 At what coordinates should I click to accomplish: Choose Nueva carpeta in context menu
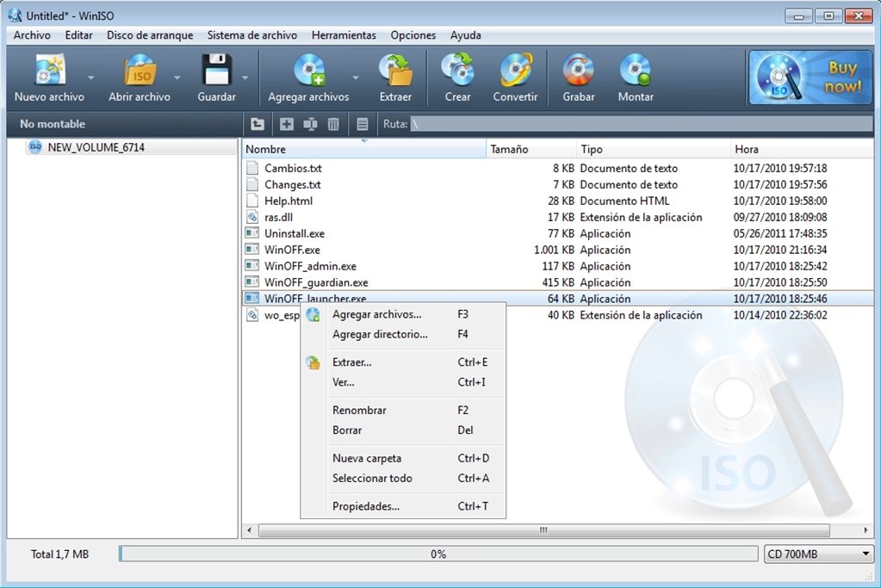click(x=403, y=458)
